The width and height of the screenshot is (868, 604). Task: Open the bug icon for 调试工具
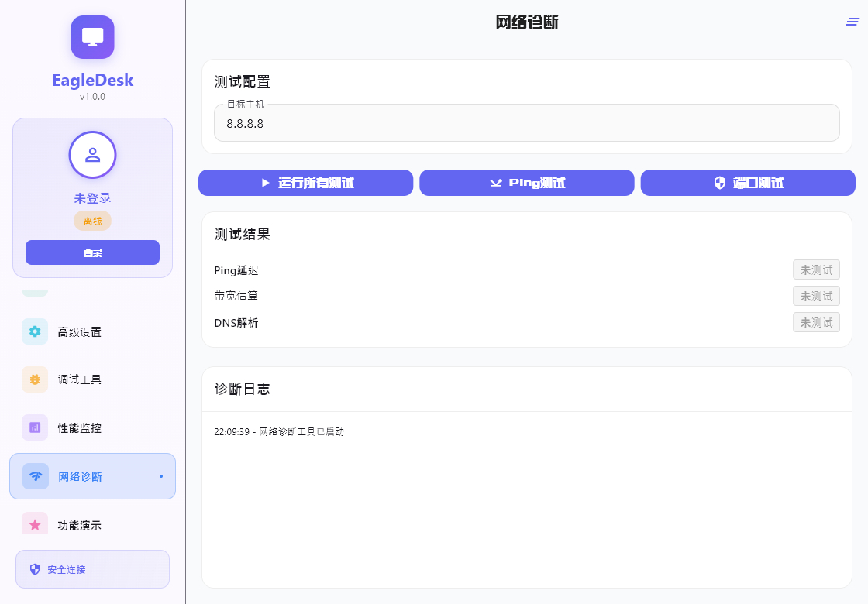(34, 379)
